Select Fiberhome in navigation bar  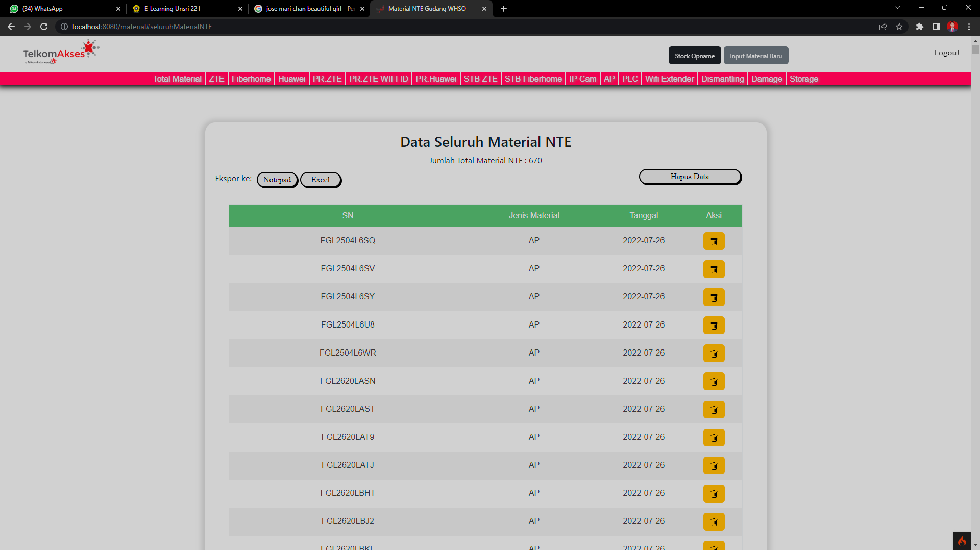(251, 79)
